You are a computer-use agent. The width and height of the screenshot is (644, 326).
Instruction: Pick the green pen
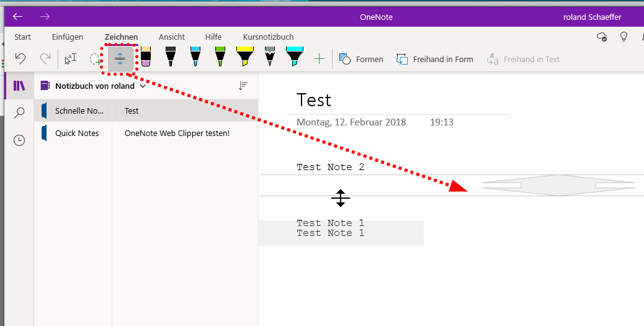(x=220, y=57)
